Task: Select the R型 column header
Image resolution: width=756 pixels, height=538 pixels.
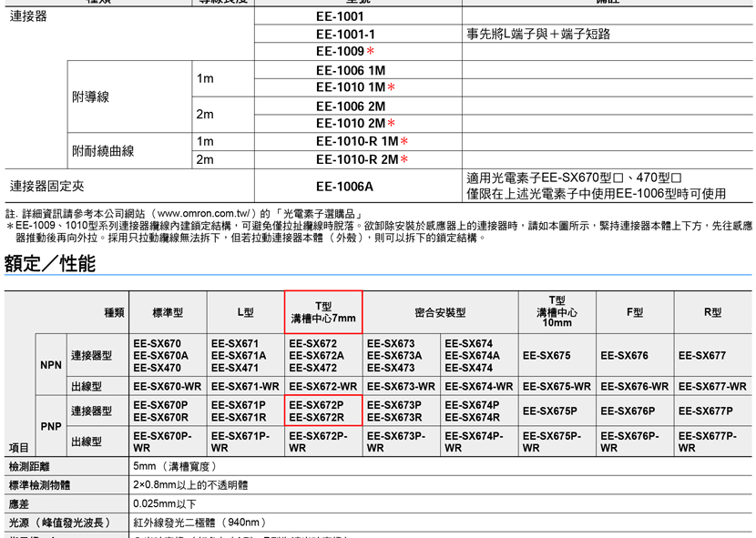Action: tap(712, 312)
